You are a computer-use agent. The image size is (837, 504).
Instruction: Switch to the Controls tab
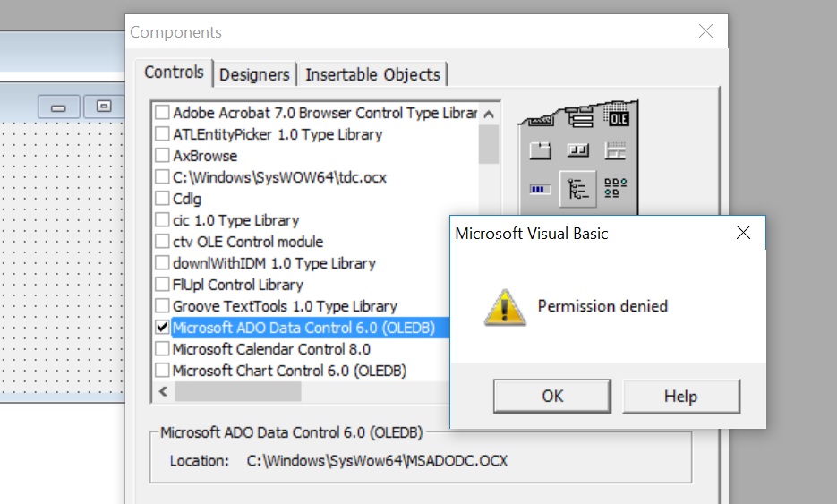pos(174,73)
